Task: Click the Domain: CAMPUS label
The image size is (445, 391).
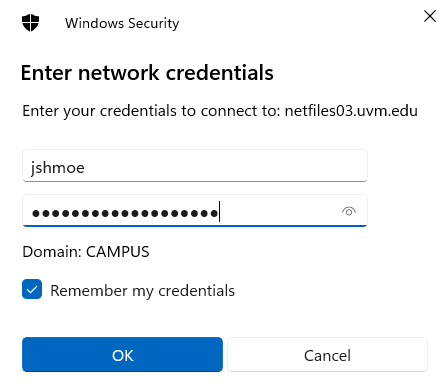Action: click(86, 252)
